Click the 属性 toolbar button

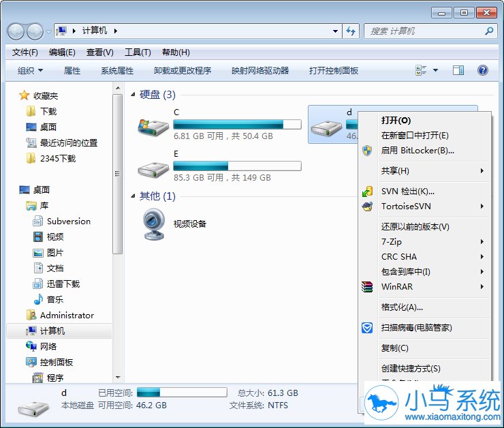click(72, 70)
